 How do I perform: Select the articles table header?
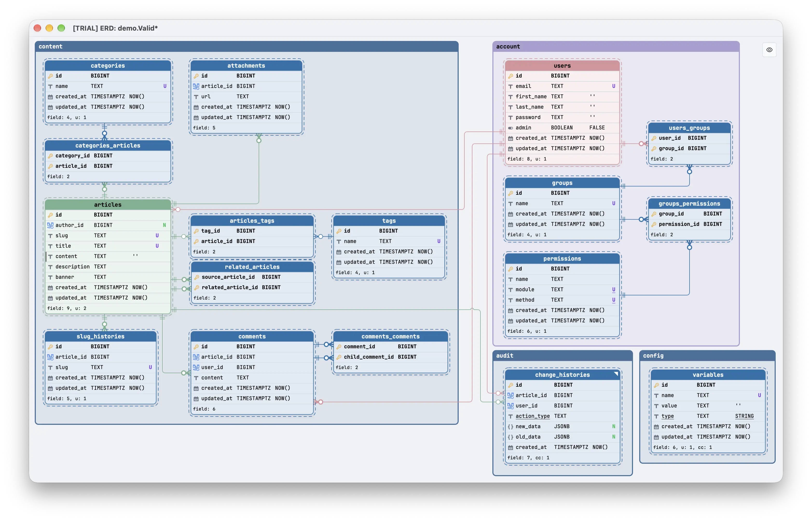tap(108, 205)
